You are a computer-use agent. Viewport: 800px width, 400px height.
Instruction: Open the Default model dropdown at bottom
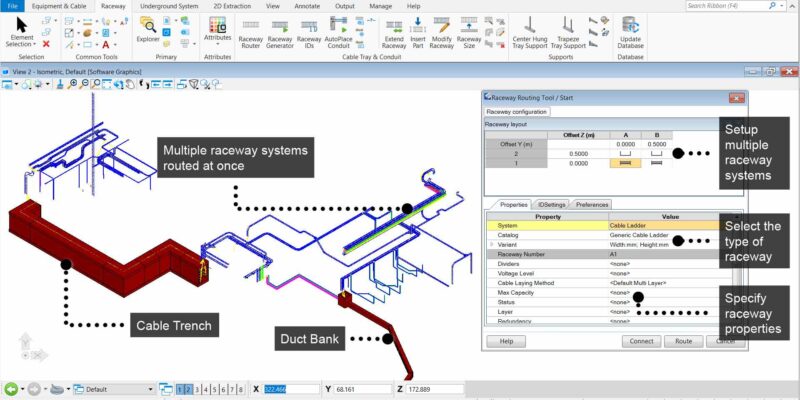tap(150, 389)
